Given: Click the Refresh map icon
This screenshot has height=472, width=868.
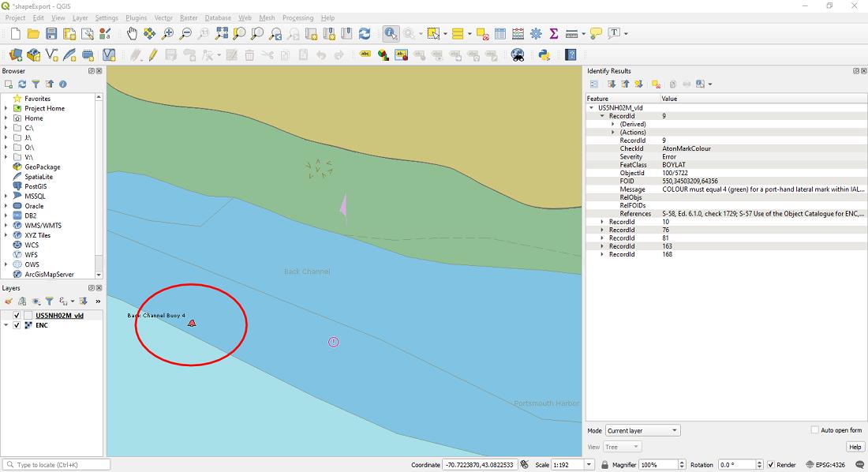Looking at the screenshot, I should coord(364,33).
